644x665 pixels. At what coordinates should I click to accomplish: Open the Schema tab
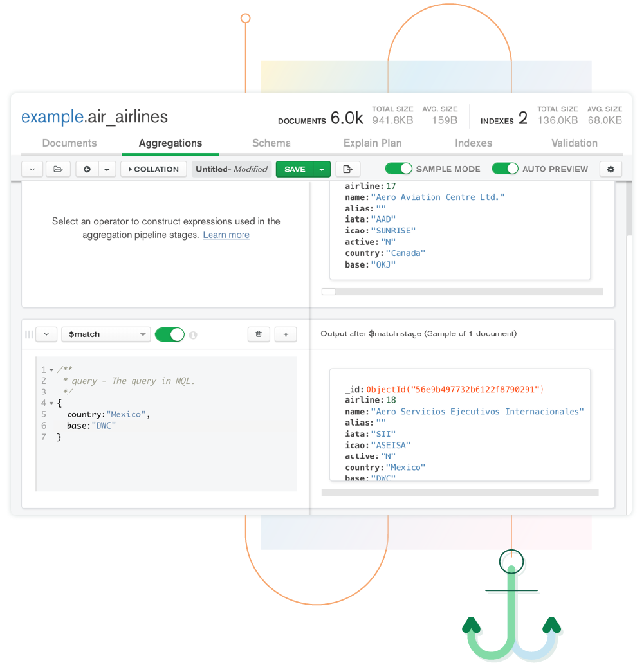[271, 143]
